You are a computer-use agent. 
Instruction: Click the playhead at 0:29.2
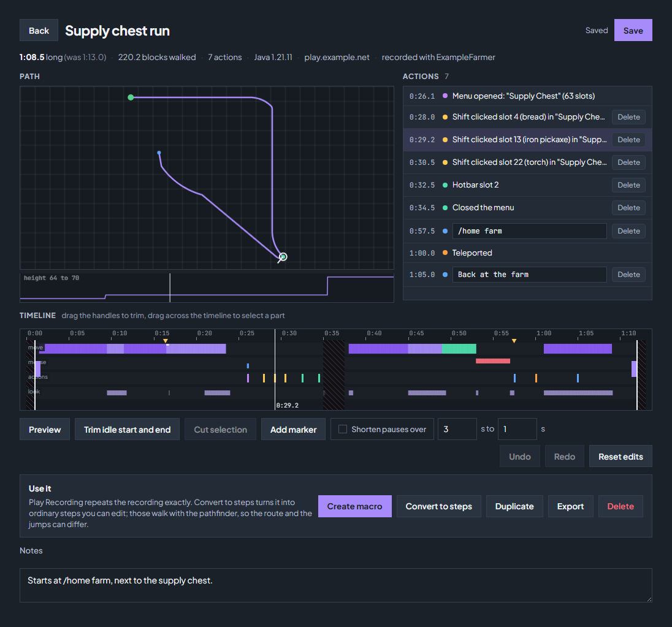[x=275, y=369]
